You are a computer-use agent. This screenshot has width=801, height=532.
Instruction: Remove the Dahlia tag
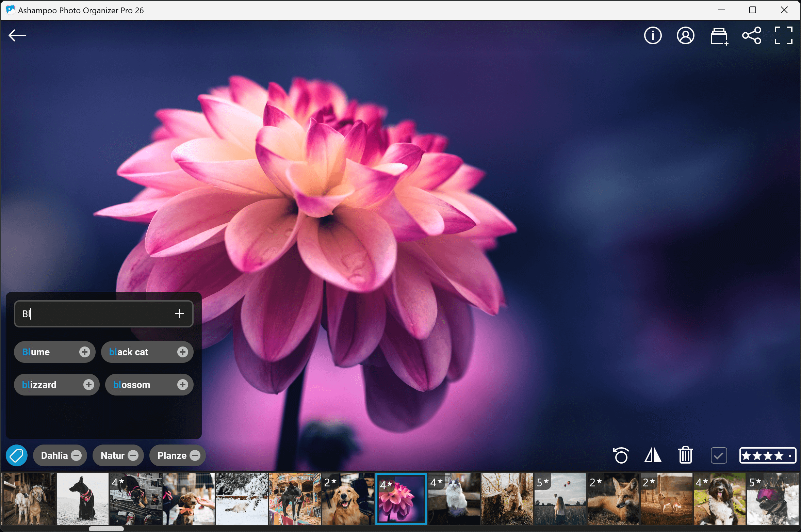[76, 455]
